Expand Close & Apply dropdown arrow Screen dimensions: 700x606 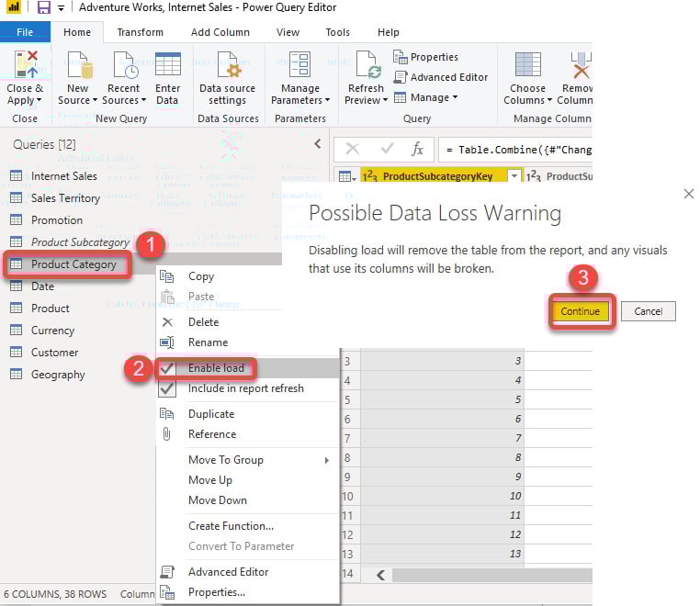click(x=39, y=100)
